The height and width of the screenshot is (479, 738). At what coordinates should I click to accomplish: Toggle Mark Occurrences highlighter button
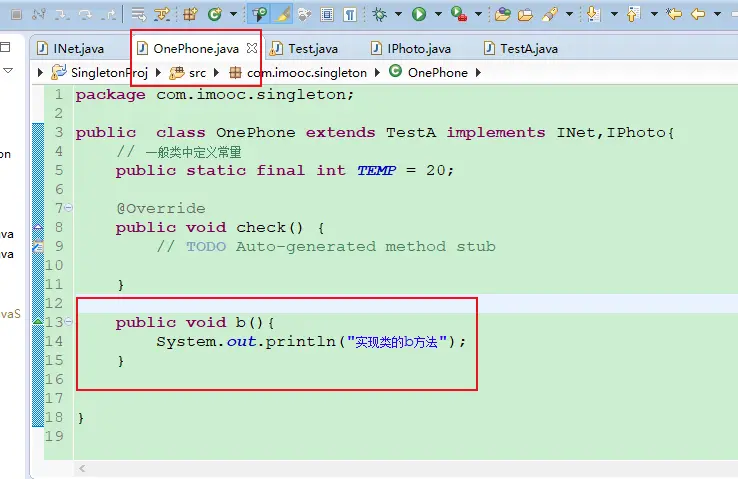tap(282, 15)
